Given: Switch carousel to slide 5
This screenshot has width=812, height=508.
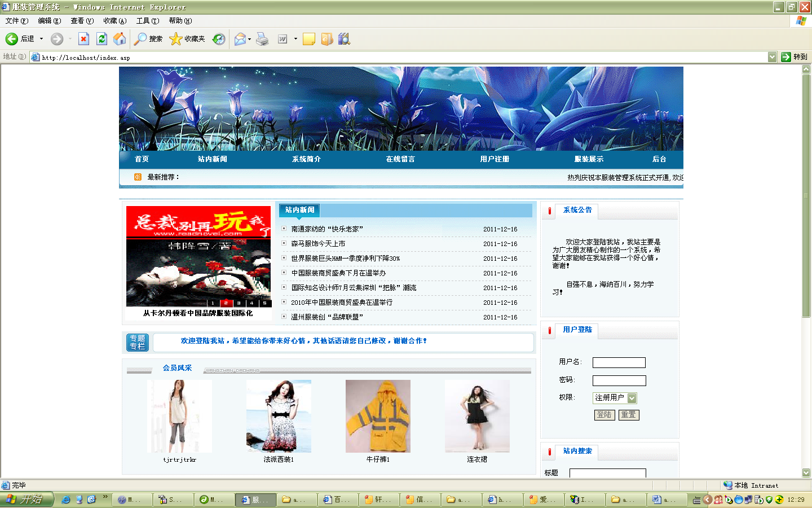Looking at the screenshot, I should [x=264, y=303].
